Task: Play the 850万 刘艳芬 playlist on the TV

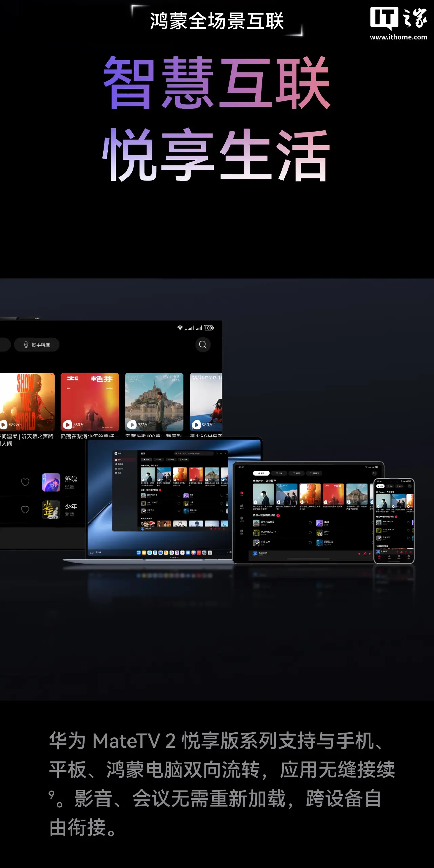Action: click(90, 402)
